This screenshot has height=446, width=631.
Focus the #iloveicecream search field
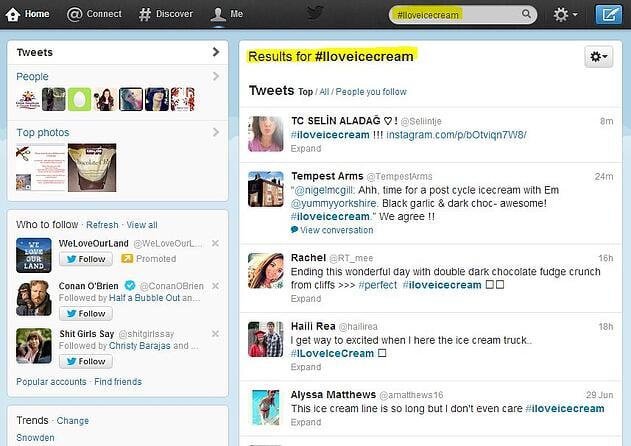click(x=463, y=15)
